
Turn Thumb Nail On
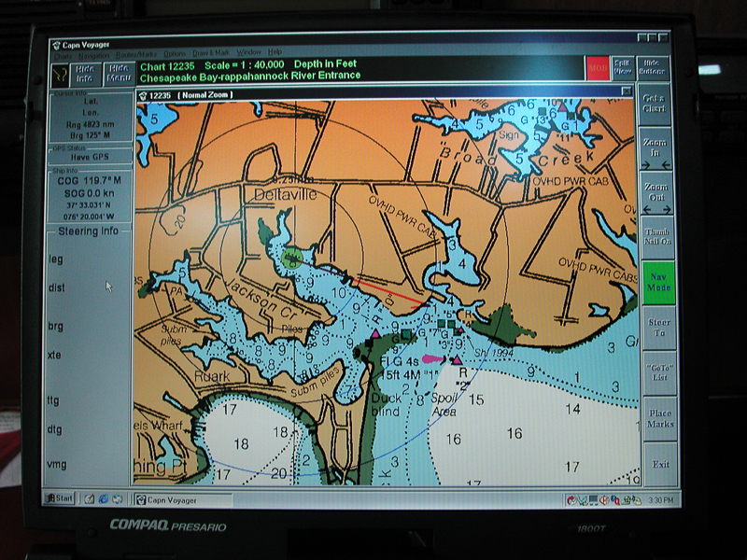[657, 237]
